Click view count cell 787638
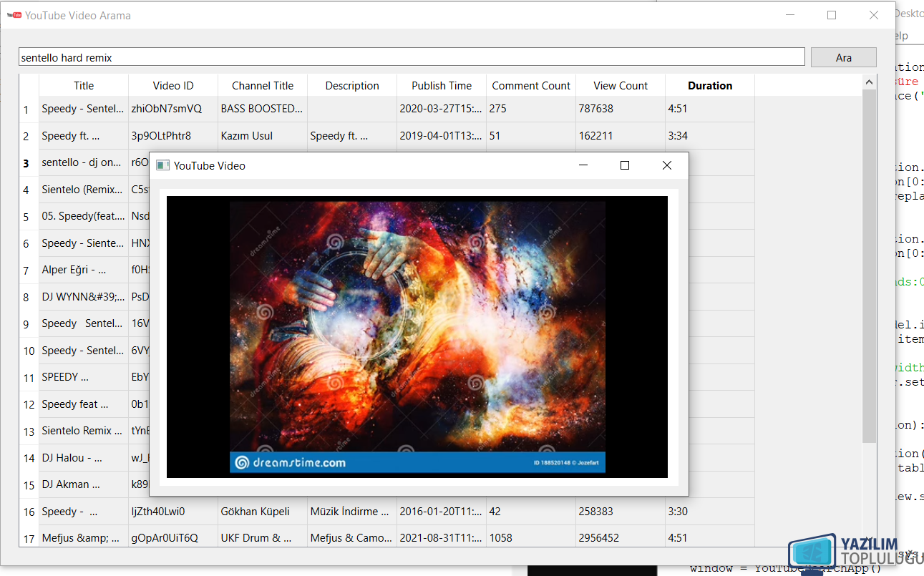This screenshot has height=576, width=924. pos(621,109)
